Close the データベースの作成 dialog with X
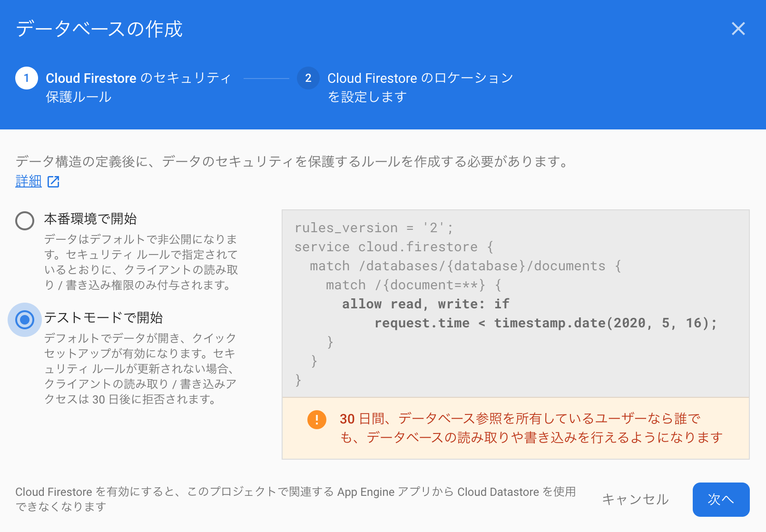The height and width of the screenshot is (532, 766). 738,29
